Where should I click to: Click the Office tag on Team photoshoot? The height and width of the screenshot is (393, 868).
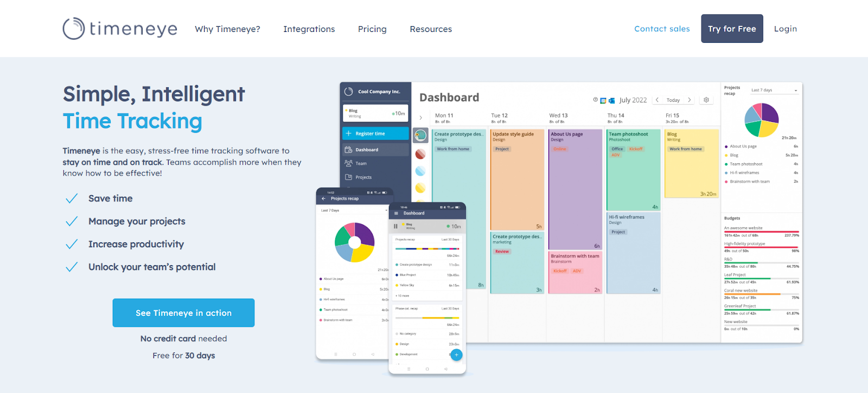tap(617, 149)
